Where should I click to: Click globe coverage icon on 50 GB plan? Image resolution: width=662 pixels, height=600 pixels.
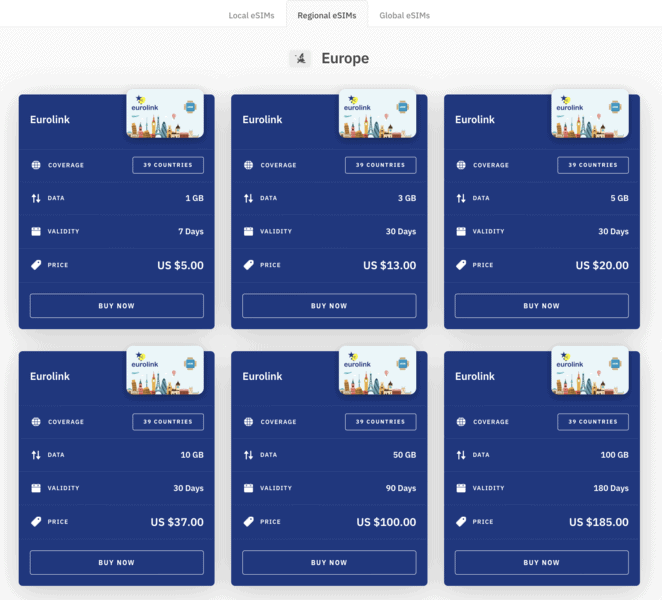click(249, 422)
